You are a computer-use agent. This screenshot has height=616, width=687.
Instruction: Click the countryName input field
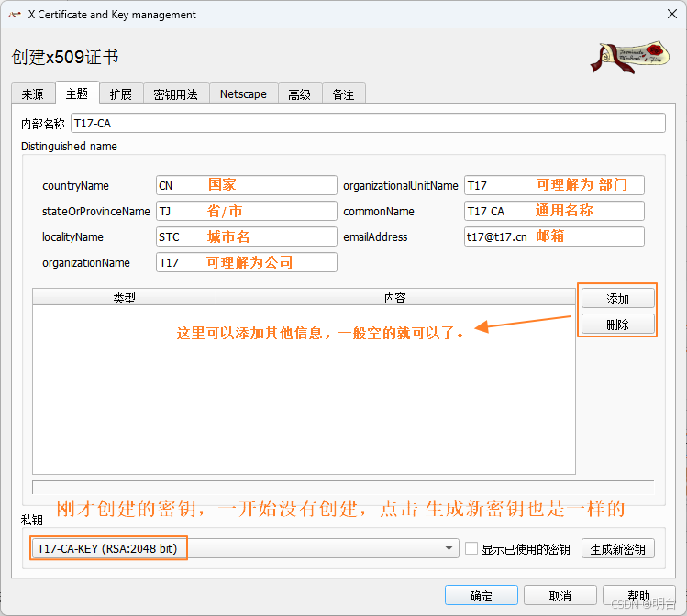point(246,185)
